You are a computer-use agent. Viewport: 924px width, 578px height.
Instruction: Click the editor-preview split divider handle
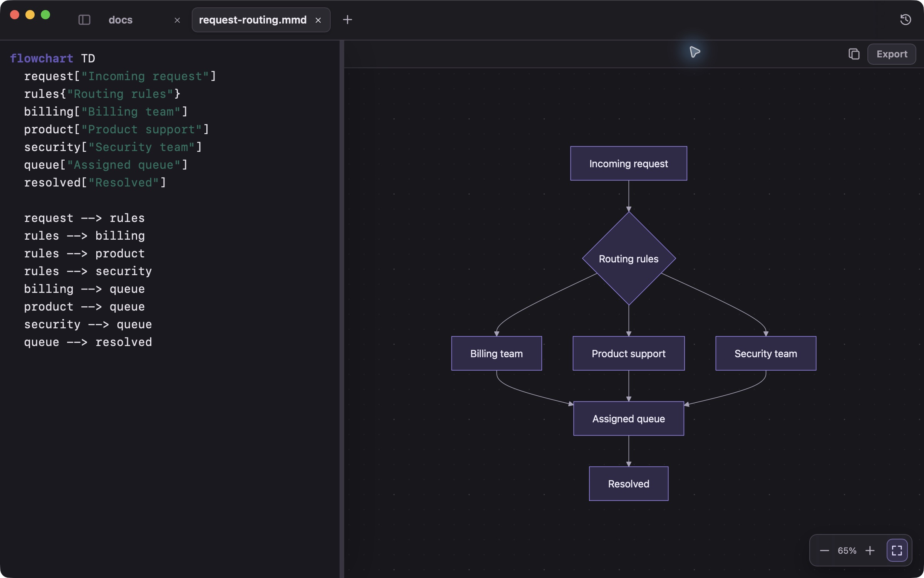click(x=342, y=309)
